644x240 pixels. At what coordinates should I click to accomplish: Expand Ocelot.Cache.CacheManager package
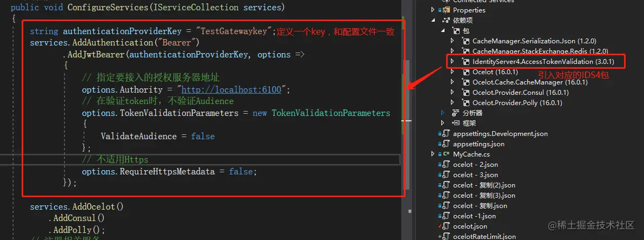click(452, 82)
